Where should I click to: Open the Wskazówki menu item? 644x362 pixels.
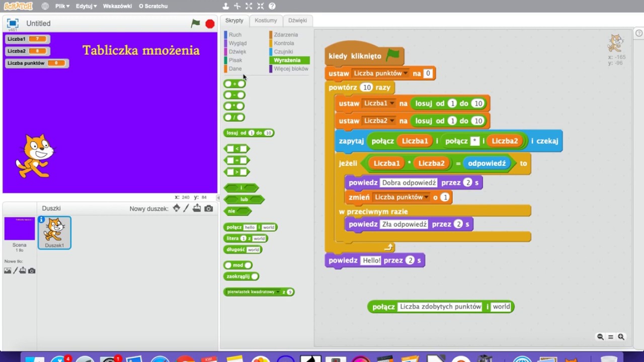tap(117, 6)
